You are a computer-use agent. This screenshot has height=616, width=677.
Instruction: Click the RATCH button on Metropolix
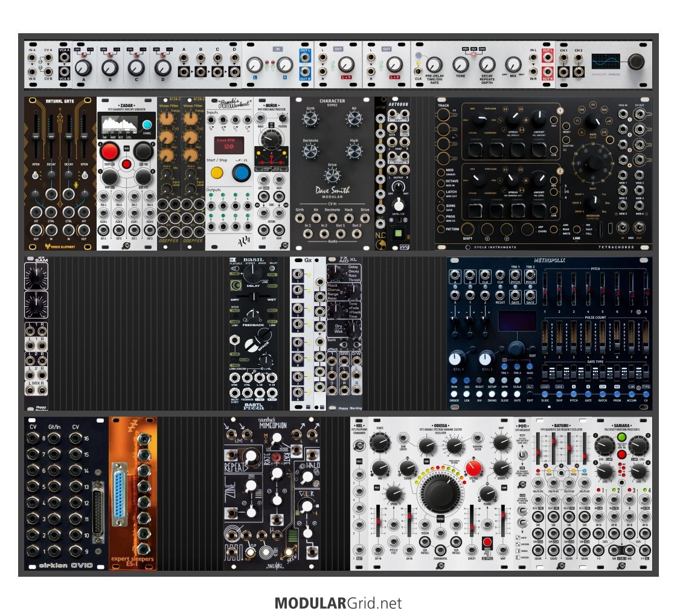pyautogui.click(x=602, y=394)
